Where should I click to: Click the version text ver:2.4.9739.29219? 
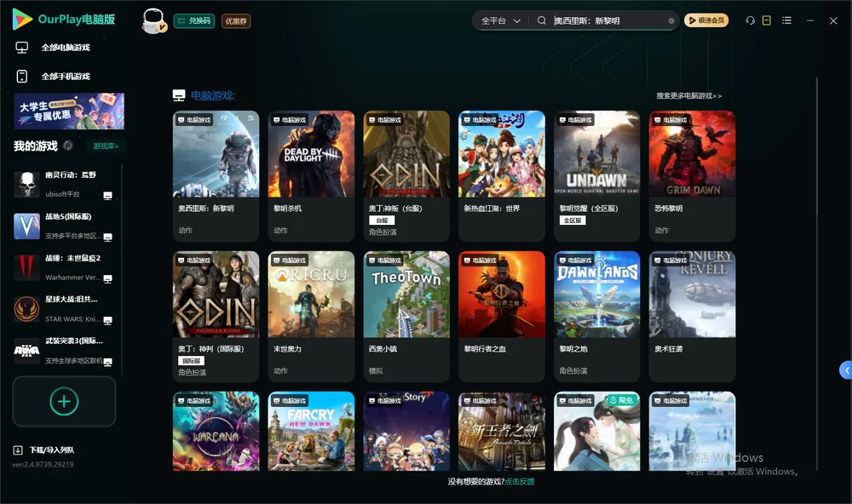pos(43,464)
